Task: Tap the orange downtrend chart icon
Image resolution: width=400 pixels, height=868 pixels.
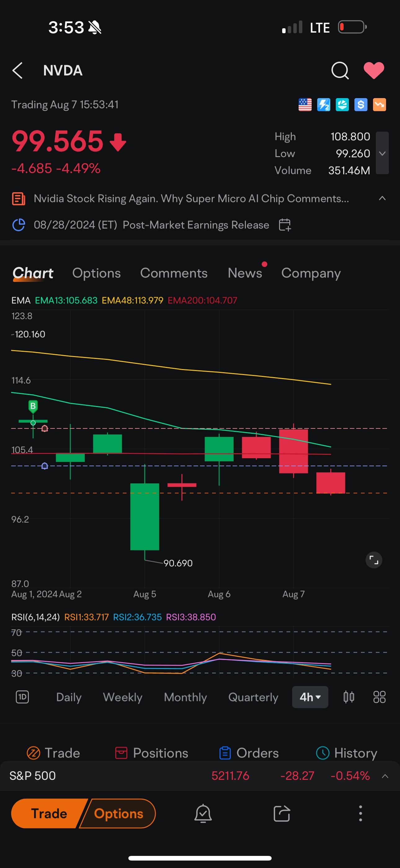Action: [x=379, y=105]
